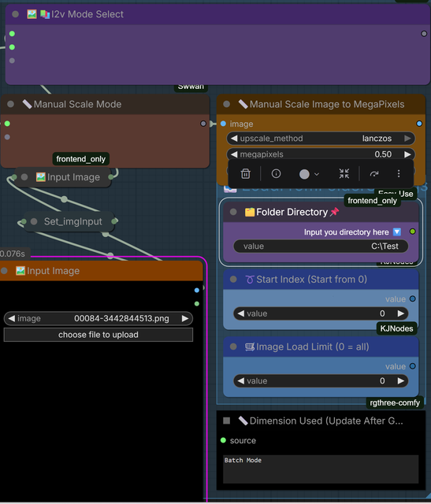Image resolution: width=431 pixels, height=504 pixels.
Task: Click next arrow on upscale_method lanczos
Action: point(407,139)
